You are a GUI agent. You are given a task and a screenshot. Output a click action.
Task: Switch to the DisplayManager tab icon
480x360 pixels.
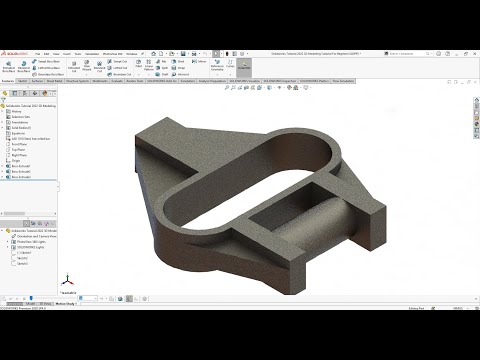[45, 93]
